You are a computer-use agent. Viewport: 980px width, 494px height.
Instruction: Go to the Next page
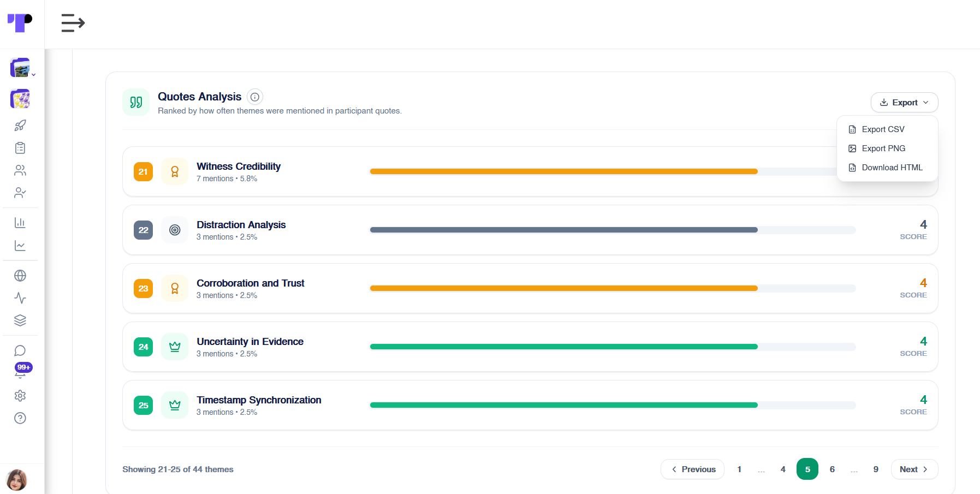[914, 469]
